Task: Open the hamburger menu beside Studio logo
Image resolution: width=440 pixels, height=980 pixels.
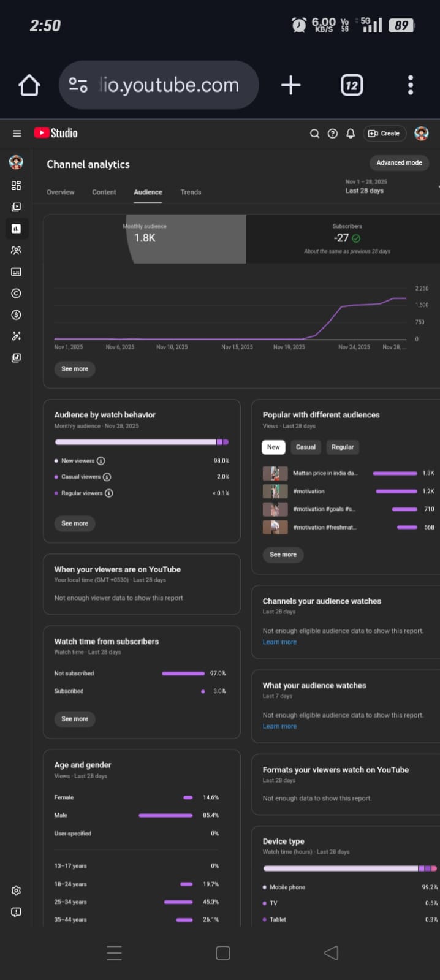Action: [x=17, y=134]
